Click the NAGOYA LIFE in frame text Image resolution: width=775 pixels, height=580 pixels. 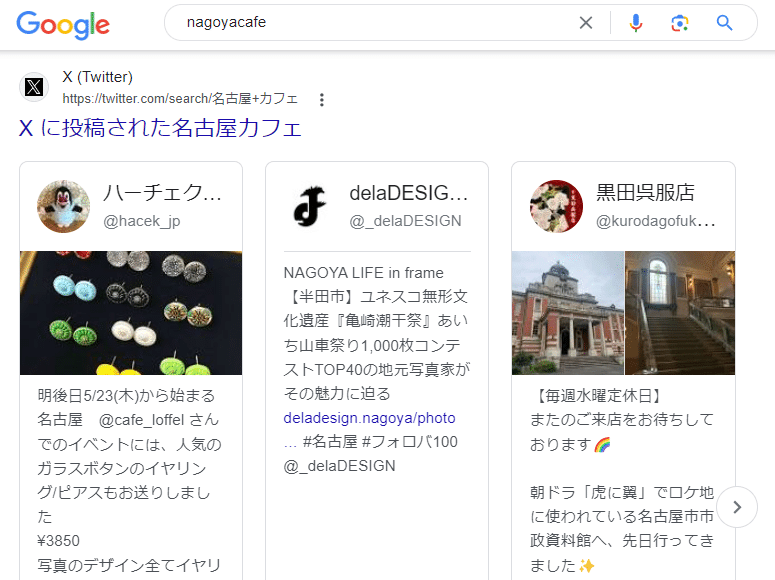pos(363,272)
